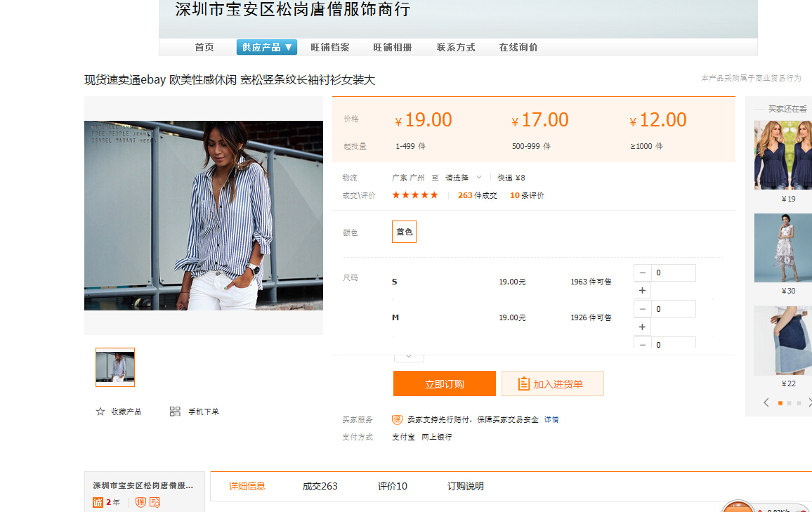Click the previous arrow in recommended products carousel
The height and width of the screenshot is (512, 812).
click(766, 402)
